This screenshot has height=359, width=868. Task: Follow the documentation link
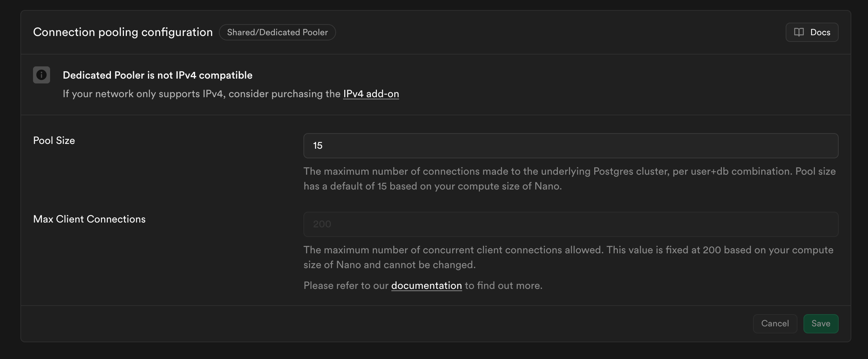(x=426, y=286)
